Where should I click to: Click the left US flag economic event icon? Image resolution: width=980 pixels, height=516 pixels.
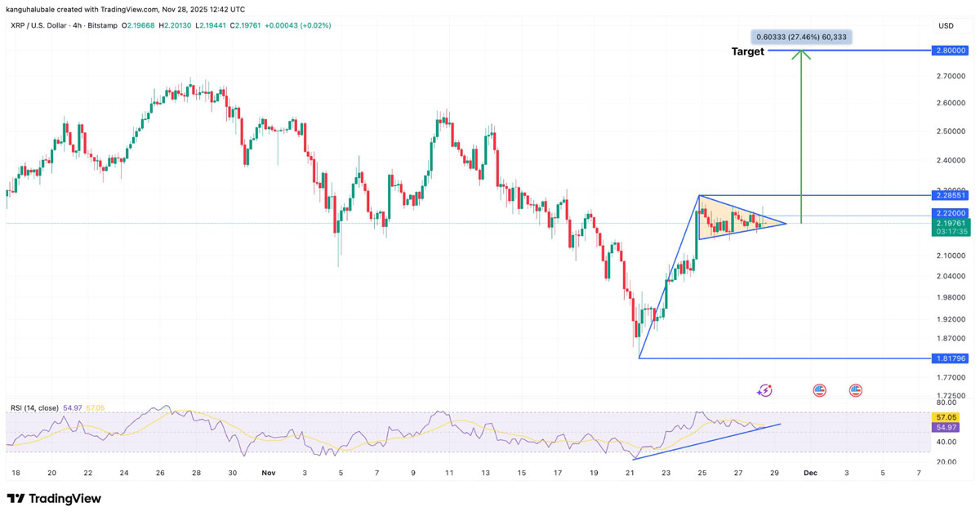[x=819, y=390]
